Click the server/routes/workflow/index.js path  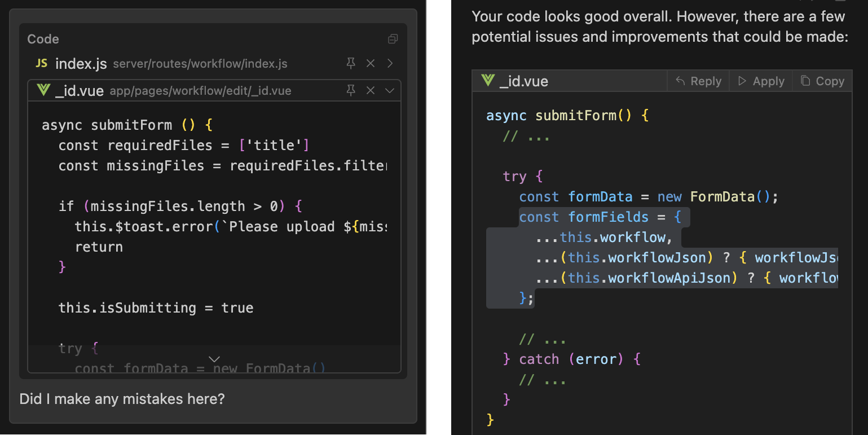click(200, 64)
